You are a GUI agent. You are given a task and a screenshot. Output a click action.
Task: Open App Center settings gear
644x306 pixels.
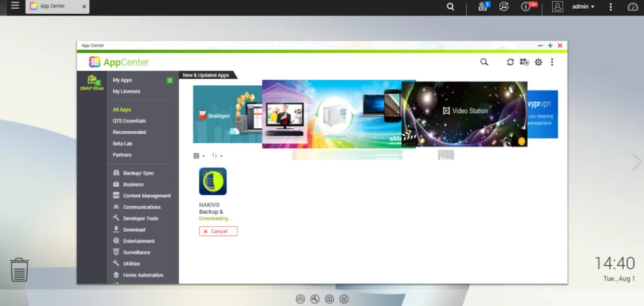pyautogui.click(x=538, y=62)
